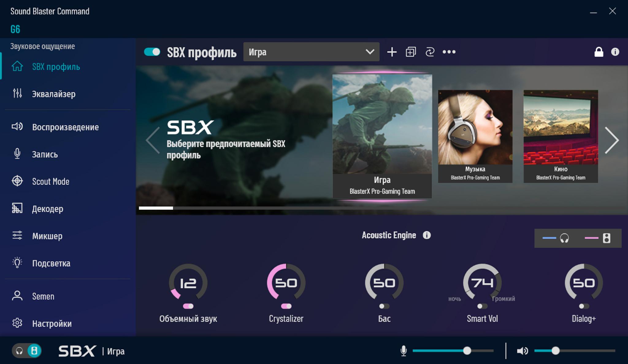Open the three-dots more options menu
This screenshot has height=364, width=628.
(x=449, y=52)
